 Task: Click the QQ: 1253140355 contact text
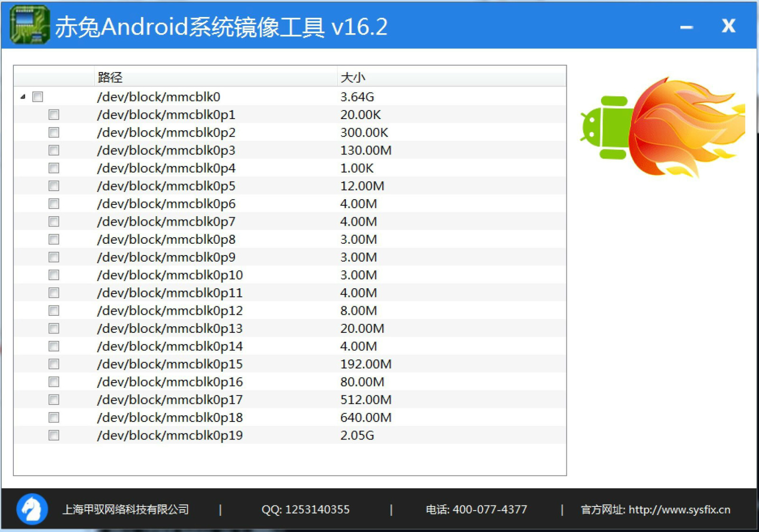pos(305,510)
